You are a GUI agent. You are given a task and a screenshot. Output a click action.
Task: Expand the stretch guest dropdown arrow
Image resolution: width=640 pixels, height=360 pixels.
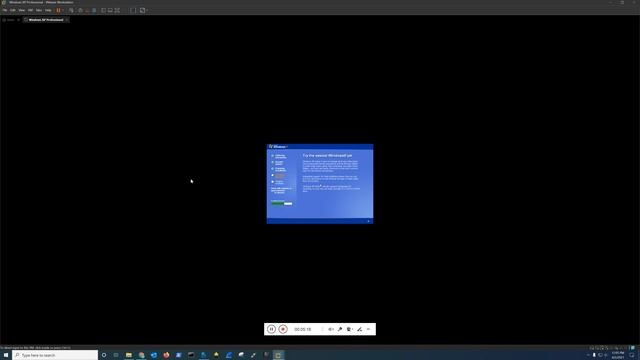point(147,10)
